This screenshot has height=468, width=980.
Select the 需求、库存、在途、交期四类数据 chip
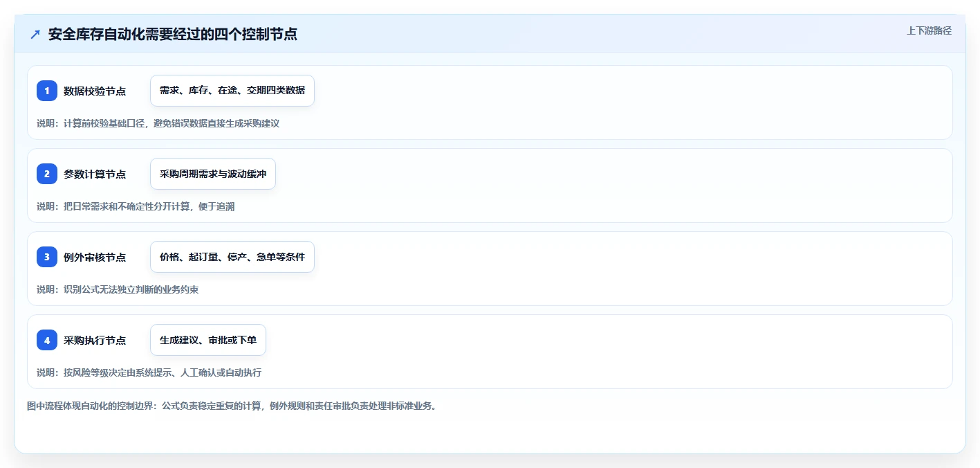pos(232,91)
